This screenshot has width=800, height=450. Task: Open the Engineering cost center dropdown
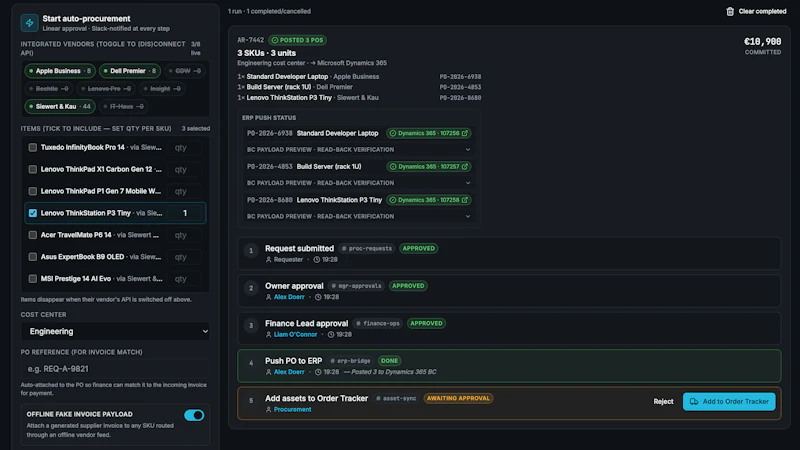pos(115,332)
